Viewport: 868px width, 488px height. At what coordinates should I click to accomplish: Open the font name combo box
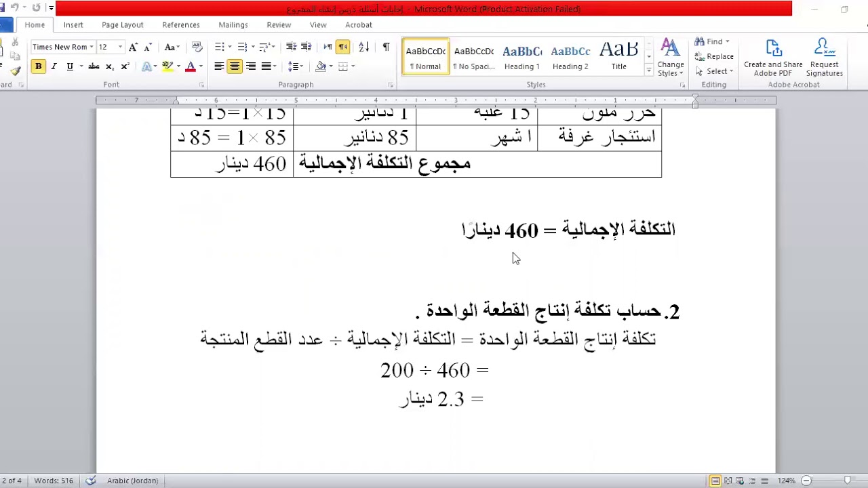(62, 47)
